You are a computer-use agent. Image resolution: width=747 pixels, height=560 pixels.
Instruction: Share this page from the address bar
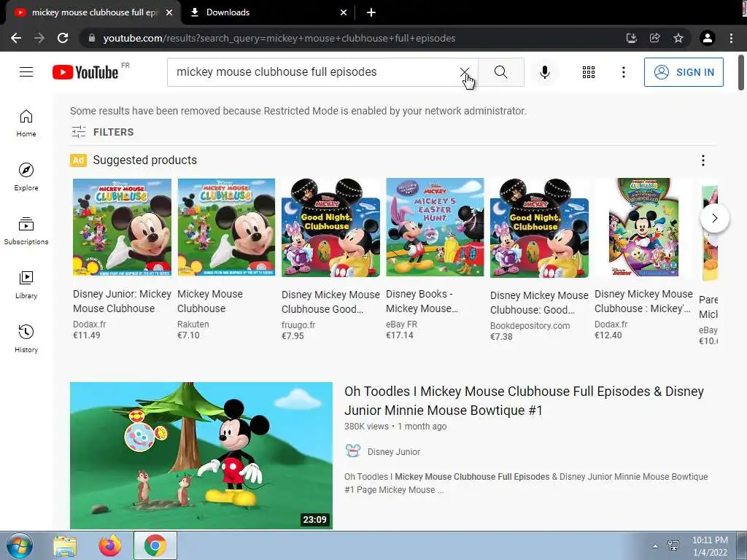654,38
